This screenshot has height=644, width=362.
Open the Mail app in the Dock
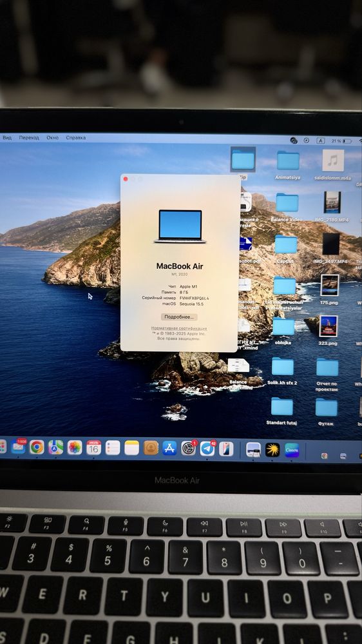(18, 447)
